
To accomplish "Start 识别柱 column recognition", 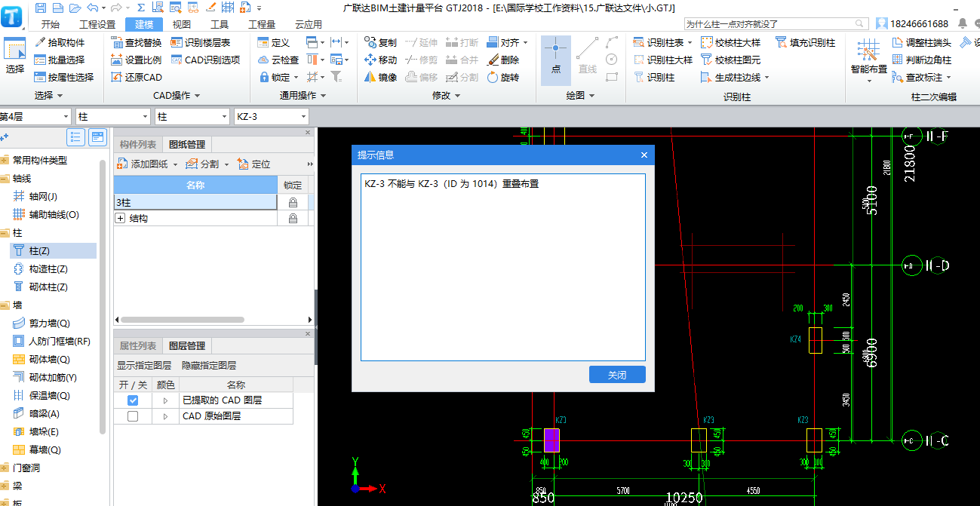I will point(654,77).
